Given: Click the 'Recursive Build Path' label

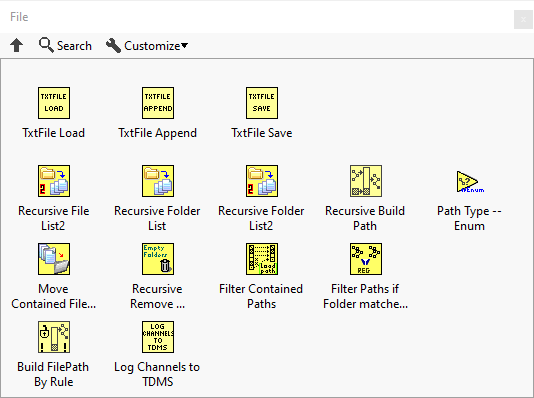Looking at the screenshot, I should pyautogui.click(x=365, y=218).
